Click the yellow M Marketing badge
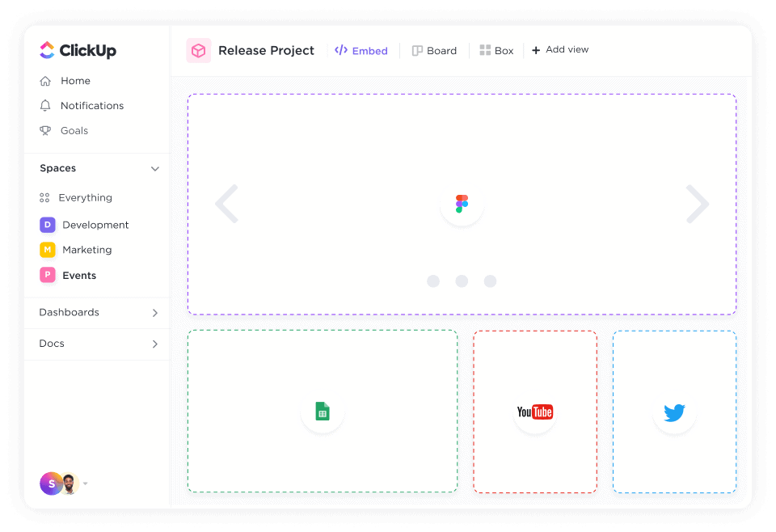Image resolution: width=776 pixels, height=532 pixels. [48, 249]
